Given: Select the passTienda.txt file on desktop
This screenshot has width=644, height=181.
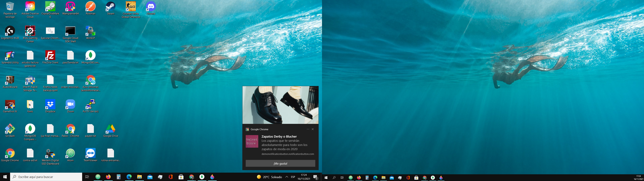Looking at the screenshot, I should (x=70, y=57).
